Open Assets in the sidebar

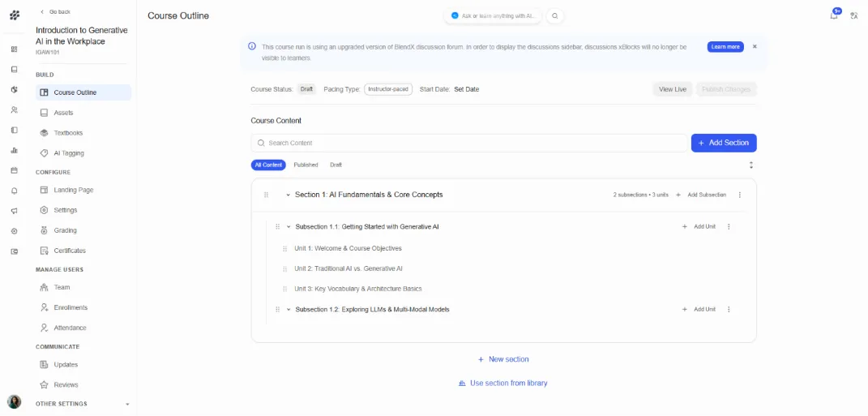83,113
